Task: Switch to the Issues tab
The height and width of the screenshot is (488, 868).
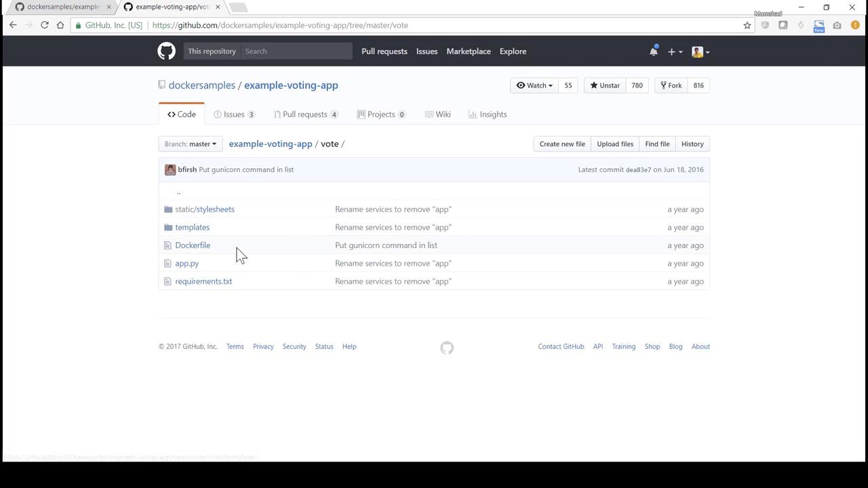Action: [x=234, y=115]
